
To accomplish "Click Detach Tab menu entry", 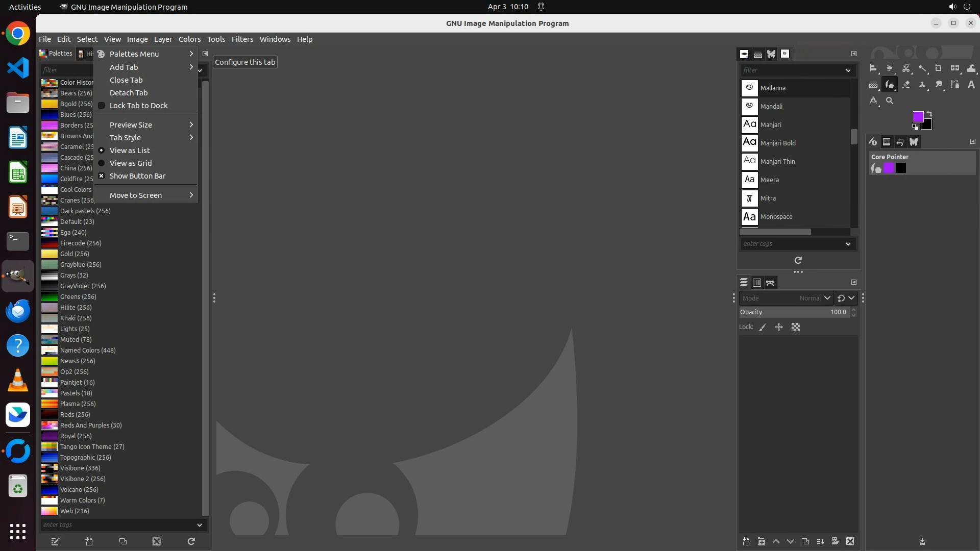I will click(129, 93).
